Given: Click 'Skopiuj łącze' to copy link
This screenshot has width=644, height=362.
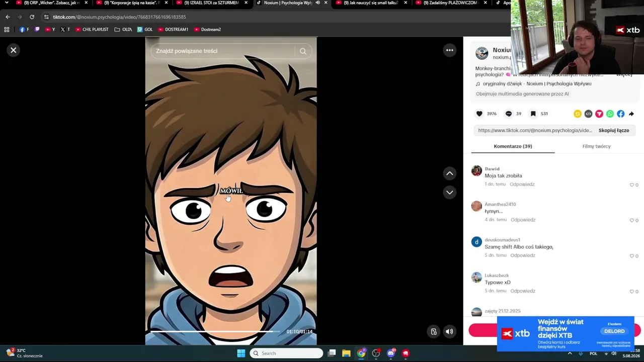Looking at the screenshot, I should [x=614, y=130].
